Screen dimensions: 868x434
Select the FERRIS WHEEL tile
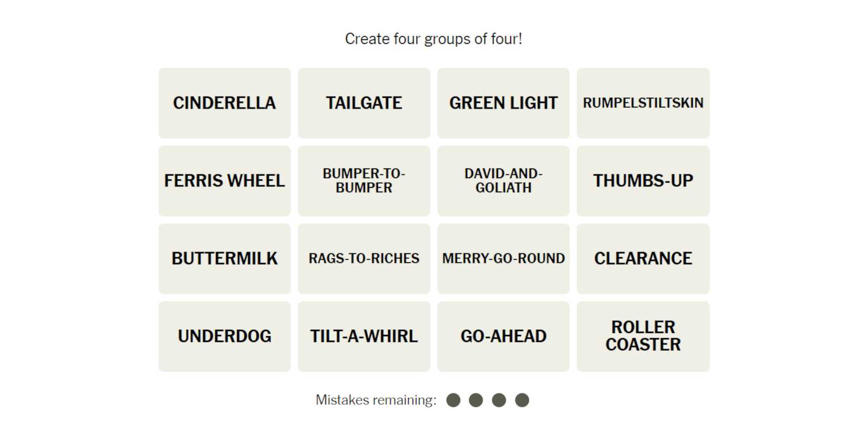click(x=225, y=181)
